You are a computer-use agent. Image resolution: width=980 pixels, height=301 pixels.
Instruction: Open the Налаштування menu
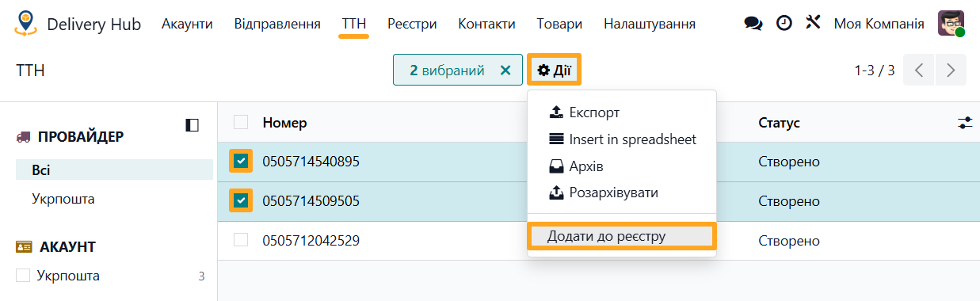click(650, 24)
